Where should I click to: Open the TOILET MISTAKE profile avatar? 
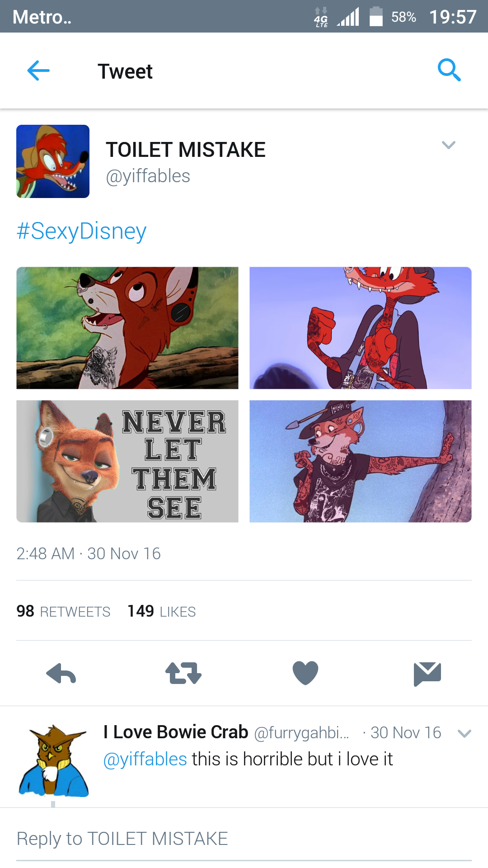click(x=53, y=161)
